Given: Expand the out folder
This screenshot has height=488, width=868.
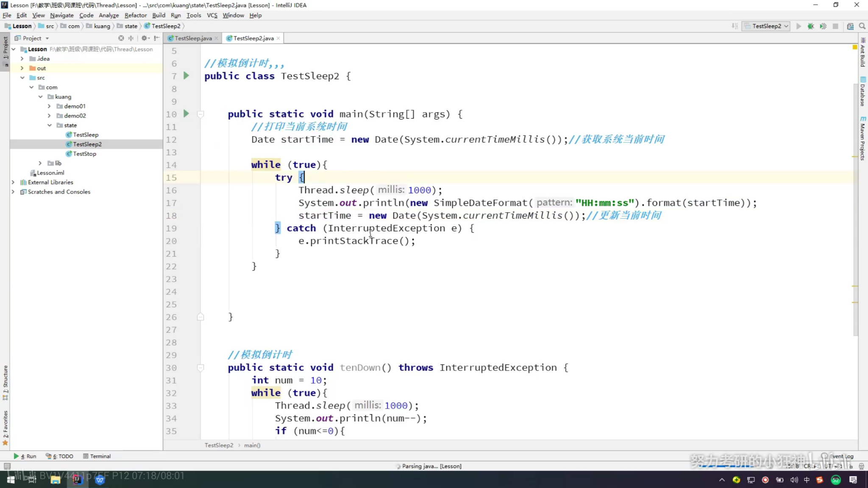Looking at the screenshot, I should [x=22, y=68].
